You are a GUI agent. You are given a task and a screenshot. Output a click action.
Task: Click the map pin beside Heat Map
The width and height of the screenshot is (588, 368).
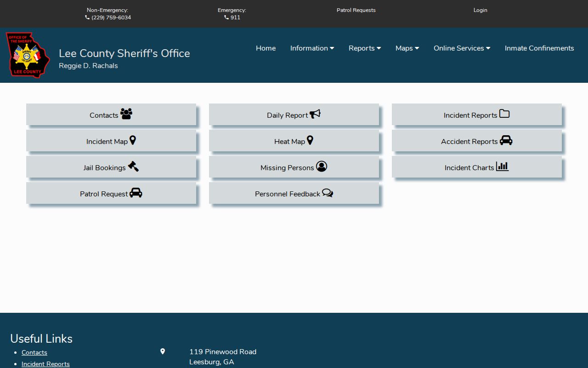pyautogui.click(x=310, y=140)
